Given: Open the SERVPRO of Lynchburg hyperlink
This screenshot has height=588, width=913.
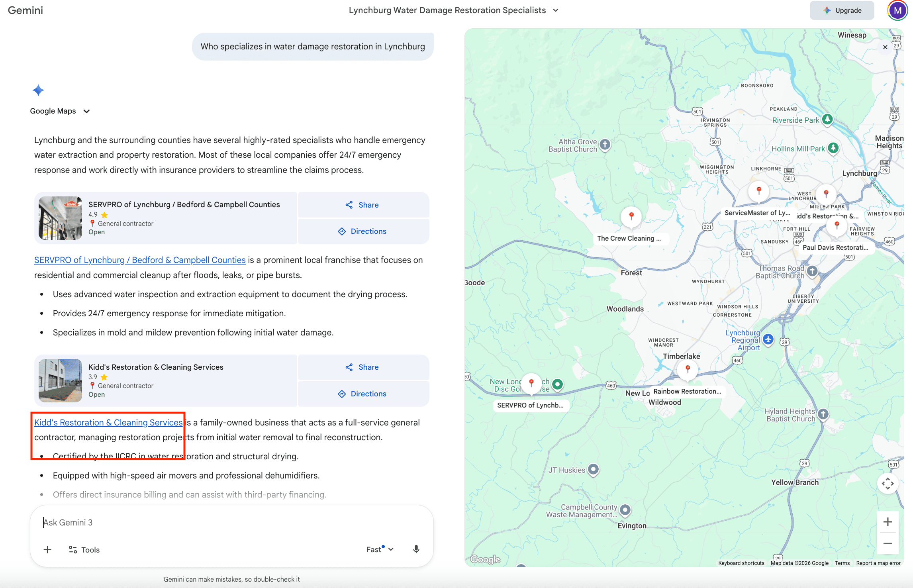Looking at the screenshot, I should coord(140,260).
